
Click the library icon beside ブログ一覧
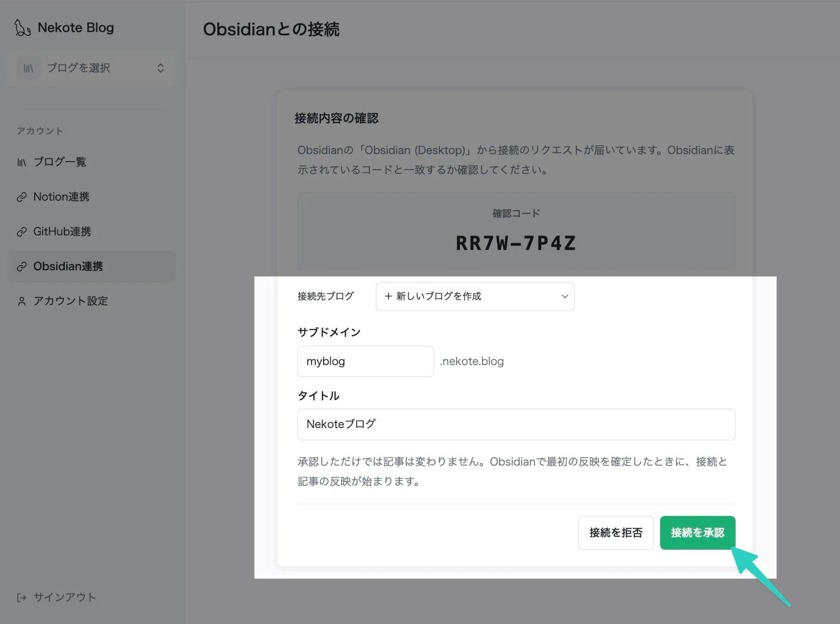[22, 163]
